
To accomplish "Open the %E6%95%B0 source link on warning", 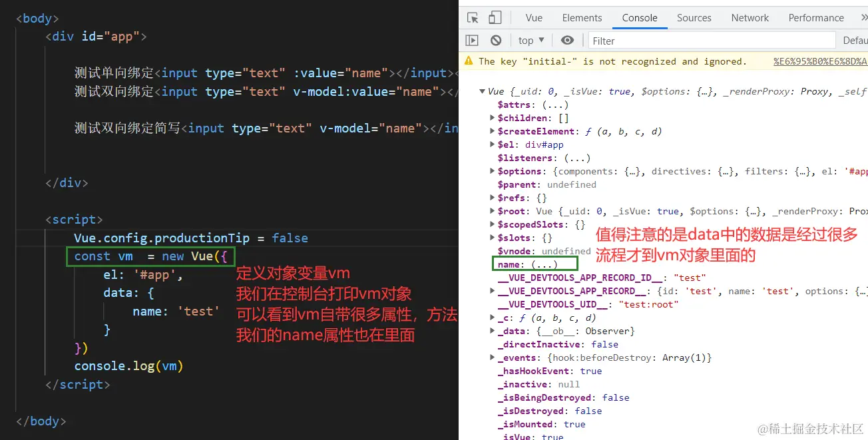I will [820, 61].
